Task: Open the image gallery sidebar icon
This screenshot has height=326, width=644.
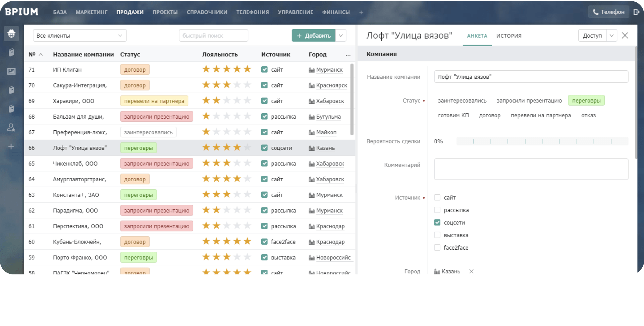Action: point(11,71)
